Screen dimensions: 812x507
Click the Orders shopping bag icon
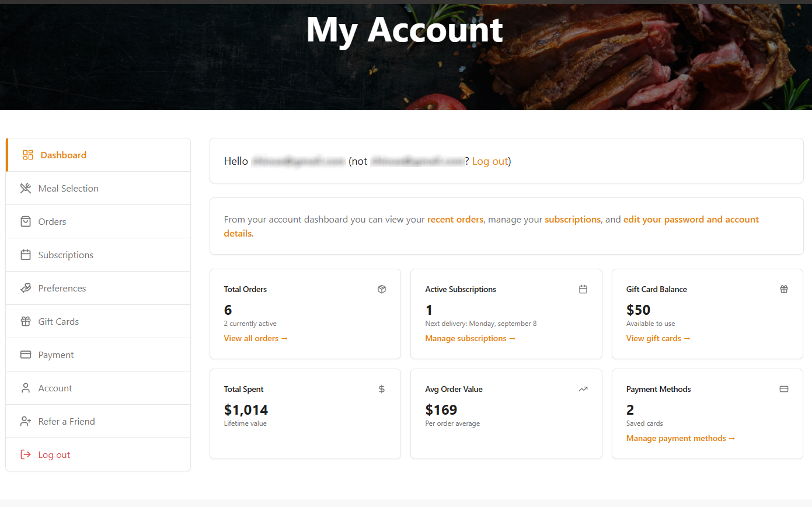point(26,221)
